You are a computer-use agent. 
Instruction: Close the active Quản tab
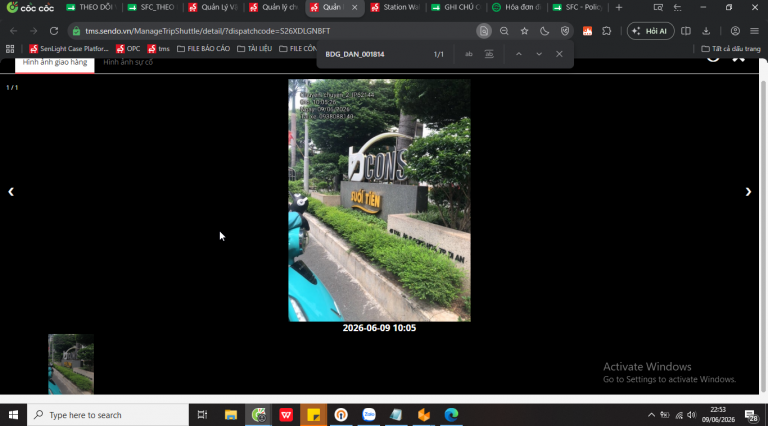(355, 7)
